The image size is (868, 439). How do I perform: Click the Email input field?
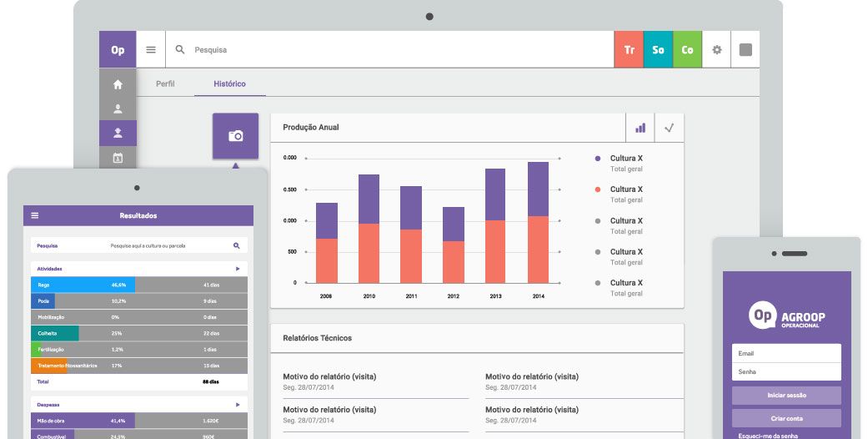(x=786, y=353)
